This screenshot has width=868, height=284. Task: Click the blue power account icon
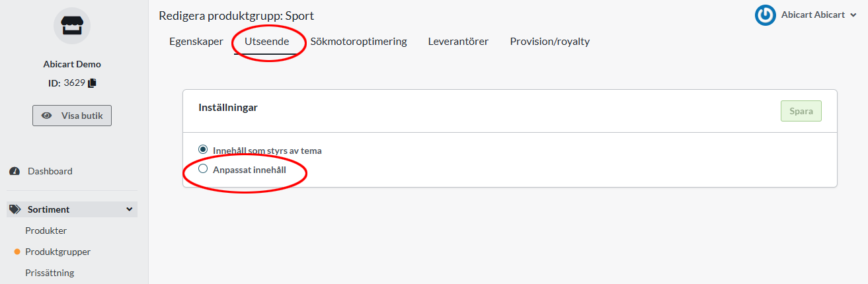click(766, 15)
